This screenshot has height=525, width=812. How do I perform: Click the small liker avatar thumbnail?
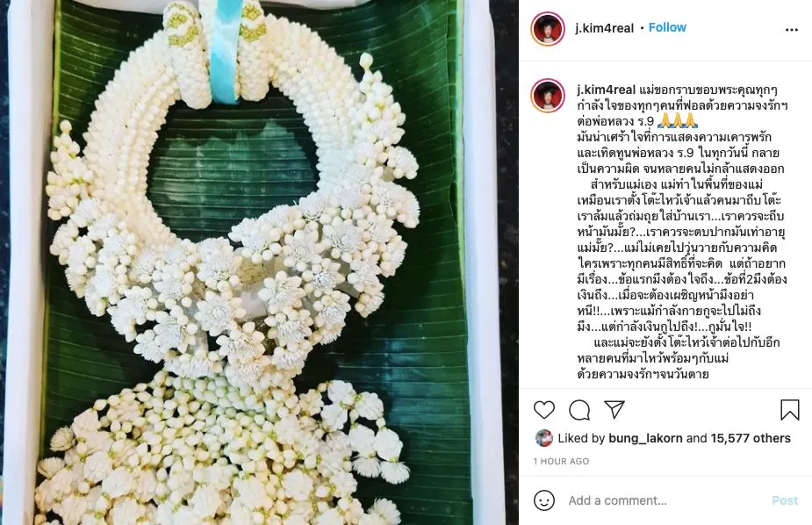click(x=543, y=438)
